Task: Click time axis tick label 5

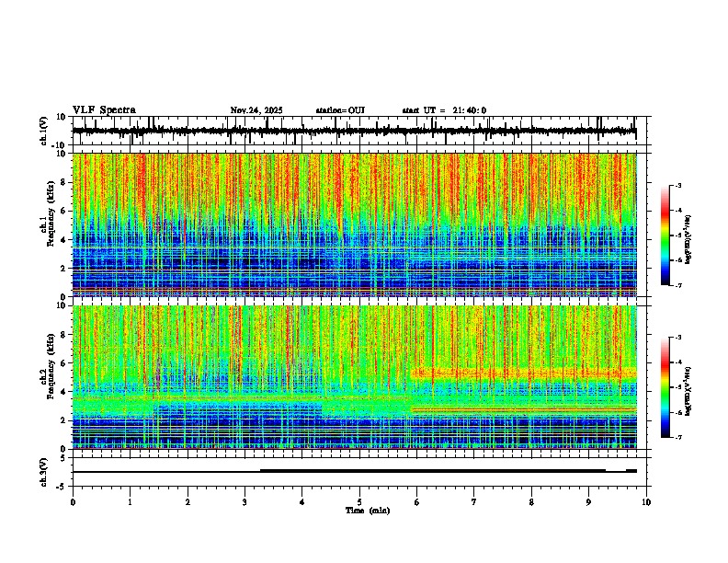Action: [x=359, y=502]
